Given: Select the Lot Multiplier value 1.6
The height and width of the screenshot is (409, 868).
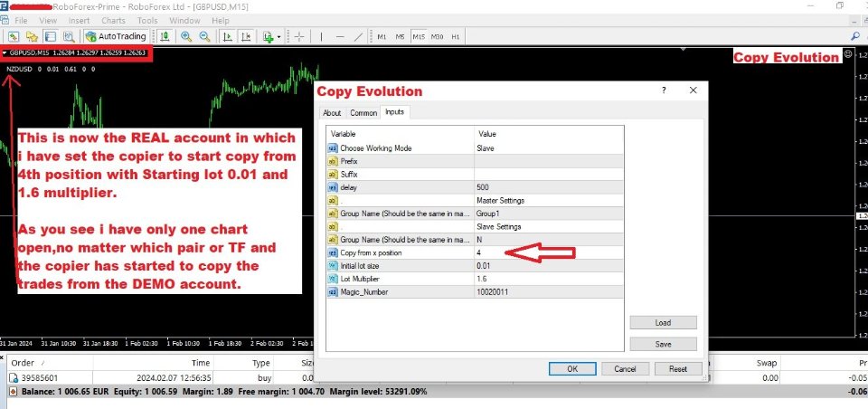Looking at the screenshot, I should pos(549,279).
